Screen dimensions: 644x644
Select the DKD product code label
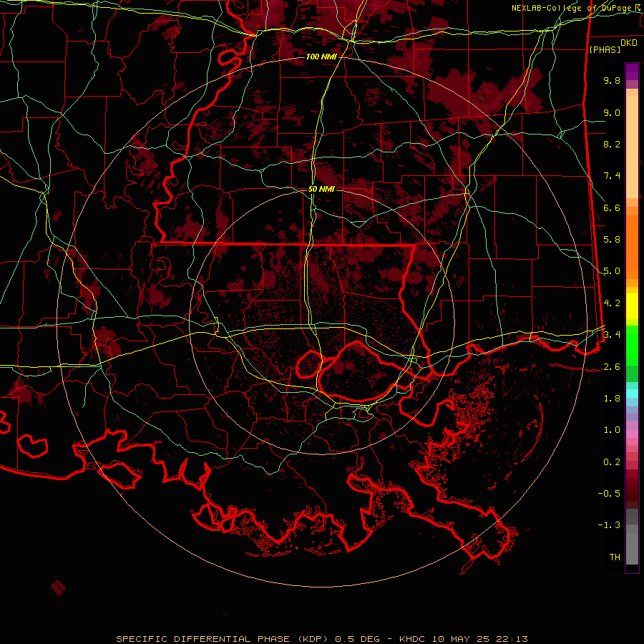coord(629,43)
